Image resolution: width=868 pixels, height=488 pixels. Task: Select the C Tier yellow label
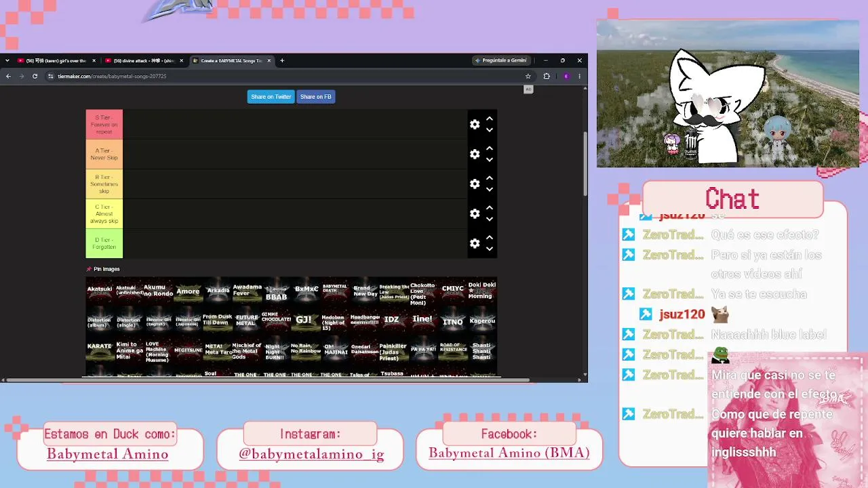click(x=104, y=214)
